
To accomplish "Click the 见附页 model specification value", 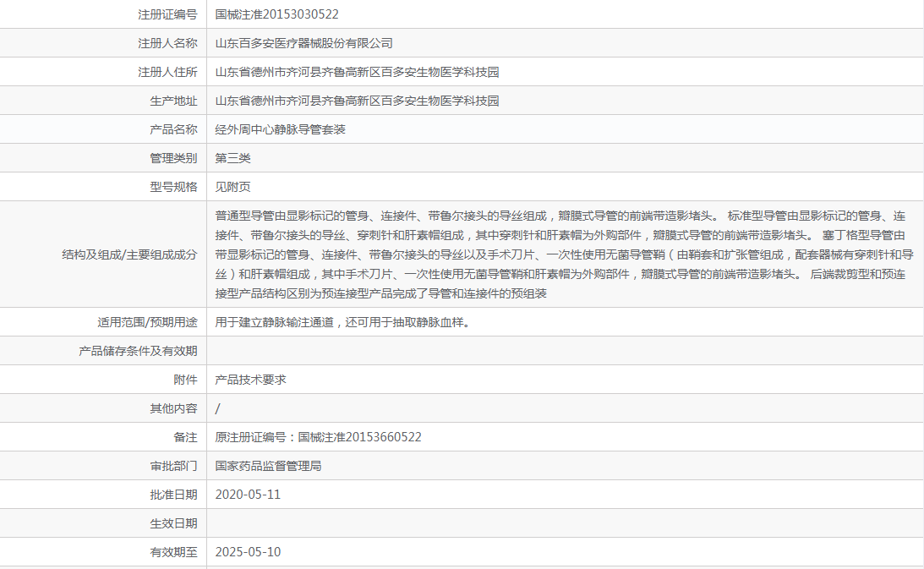I will pos(232,187).
